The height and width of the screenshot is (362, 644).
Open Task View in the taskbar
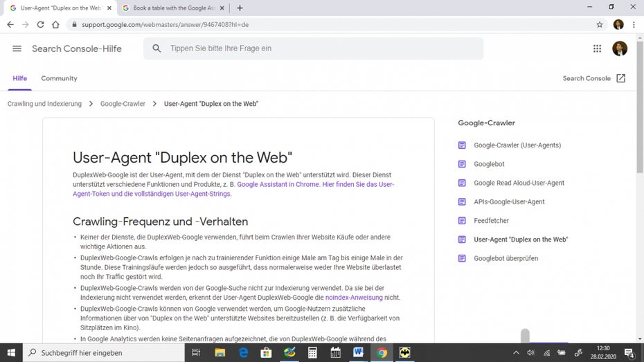point(196,352)
